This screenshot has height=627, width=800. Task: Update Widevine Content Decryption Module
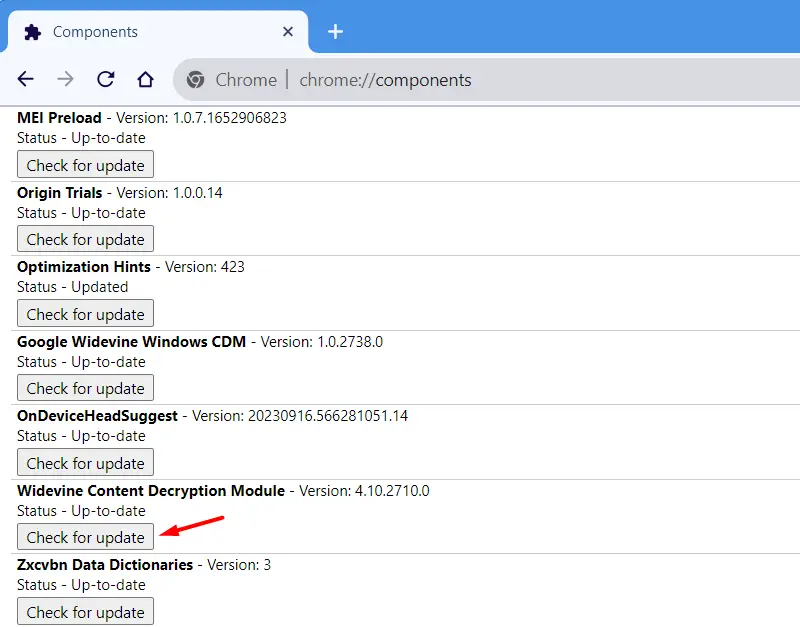[x=85, y=537]
